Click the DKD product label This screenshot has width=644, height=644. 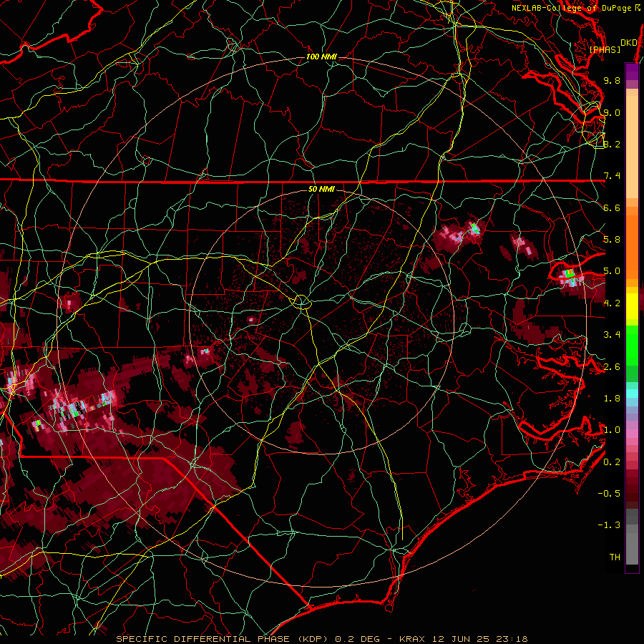[628, 43]
